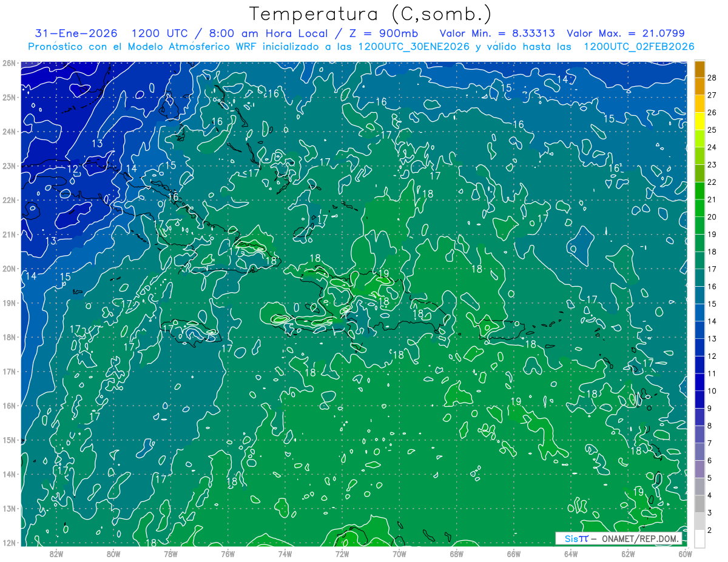Click the SisTT - ONAMET/REP.DOM. logo box
Viewport: 728px width, 562px height.
(619, 538)
